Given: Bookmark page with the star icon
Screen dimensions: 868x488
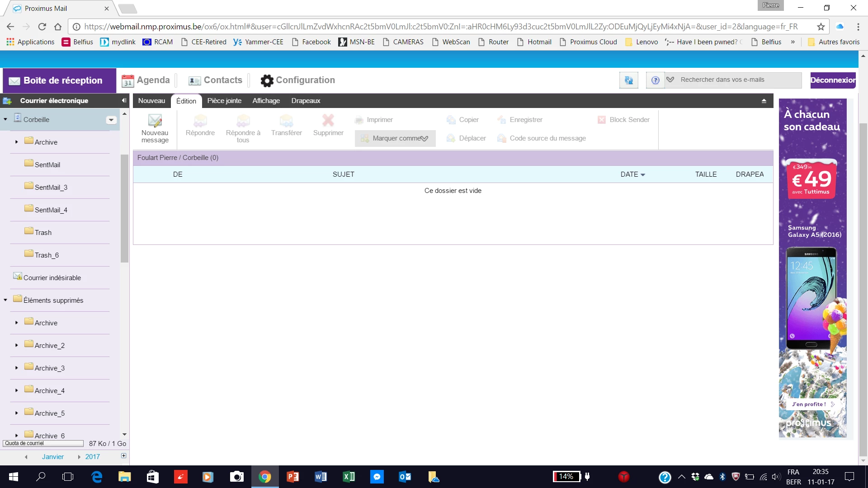Looking at the screenshot, I should click(821, 27).
